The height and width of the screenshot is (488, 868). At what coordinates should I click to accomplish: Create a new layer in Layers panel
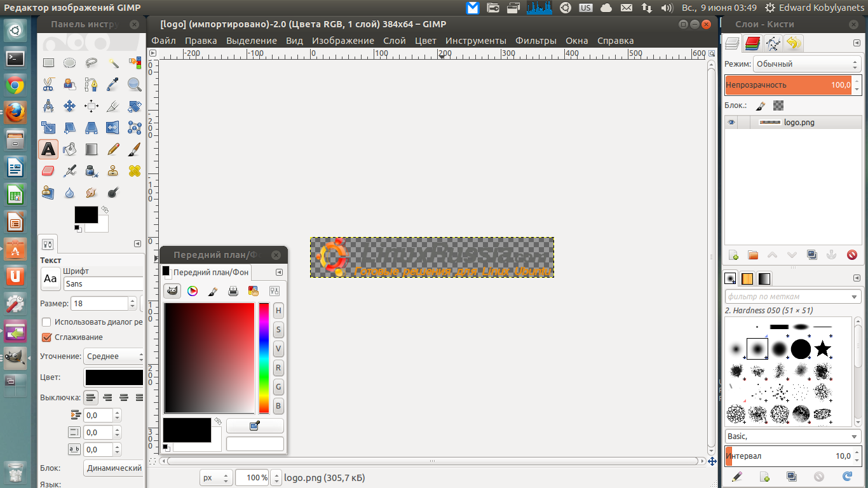[x=733, y=255]
